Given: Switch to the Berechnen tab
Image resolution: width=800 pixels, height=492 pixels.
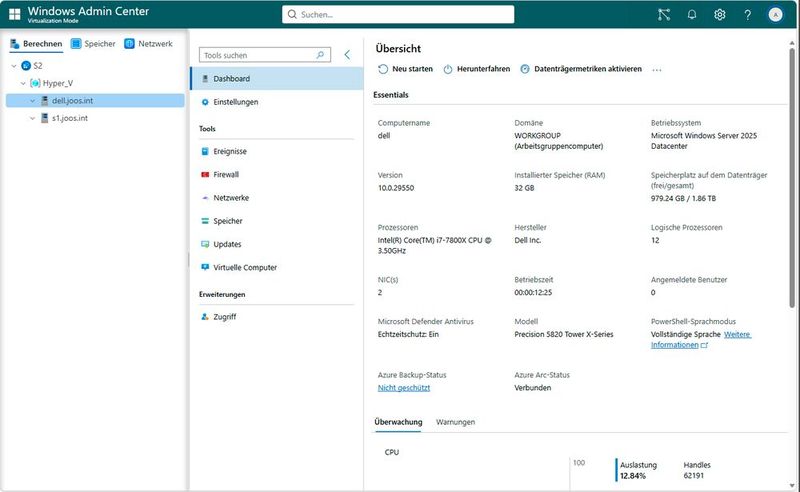Looking at the screenshot, I should (36, 44).
